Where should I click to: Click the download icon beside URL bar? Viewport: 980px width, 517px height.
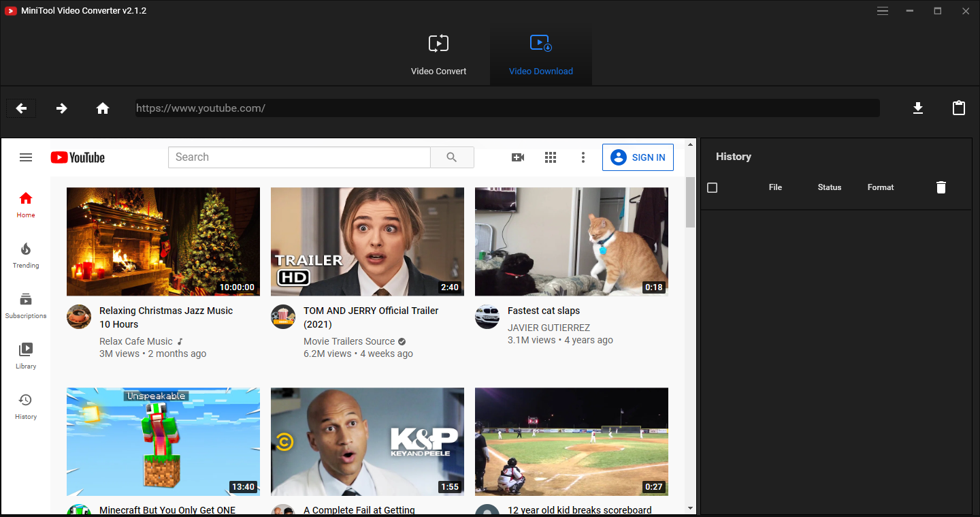click(x=918, y=108)
